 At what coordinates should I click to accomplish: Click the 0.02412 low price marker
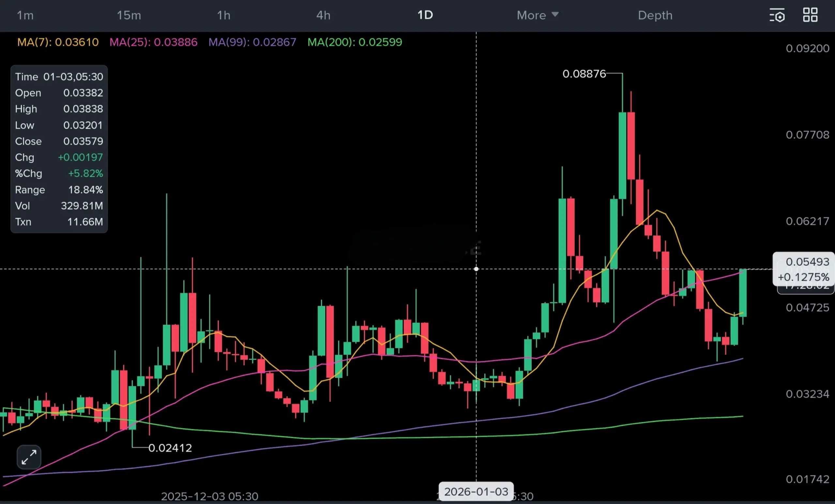[170, 448]
